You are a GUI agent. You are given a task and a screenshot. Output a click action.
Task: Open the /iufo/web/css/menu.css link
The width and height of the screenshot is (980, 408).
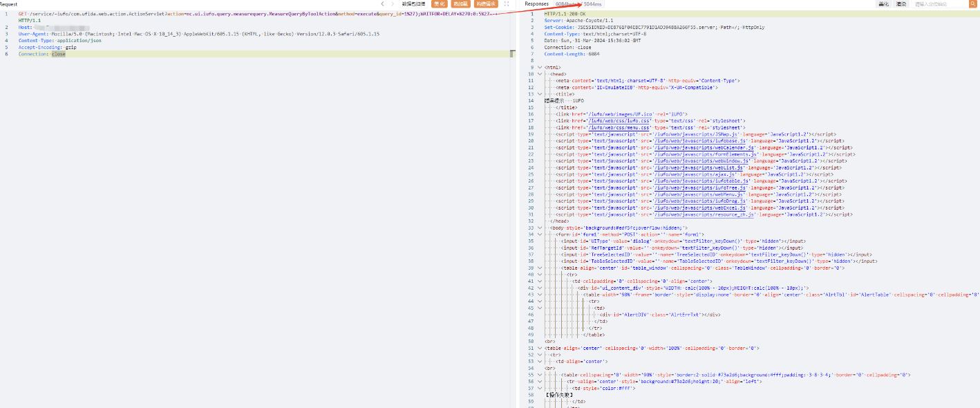click(x=619, y=127)
